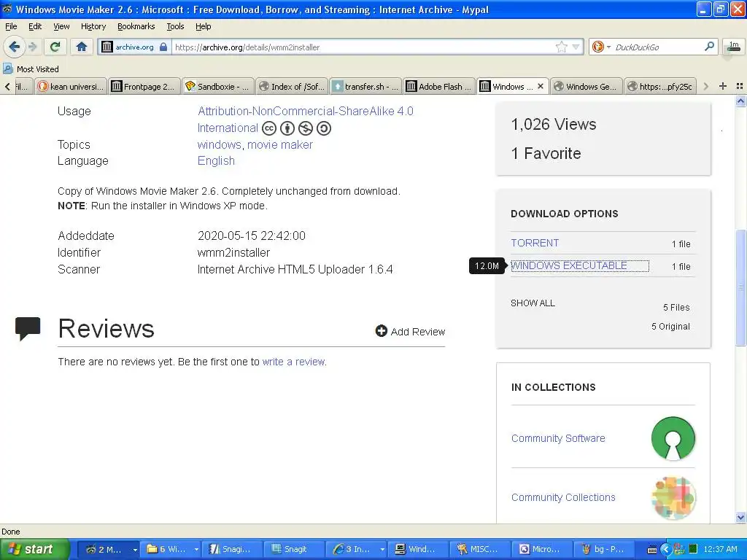The image size is (747, 560).
Task: Click the Add Review plus icon
Action: [381, 331]
